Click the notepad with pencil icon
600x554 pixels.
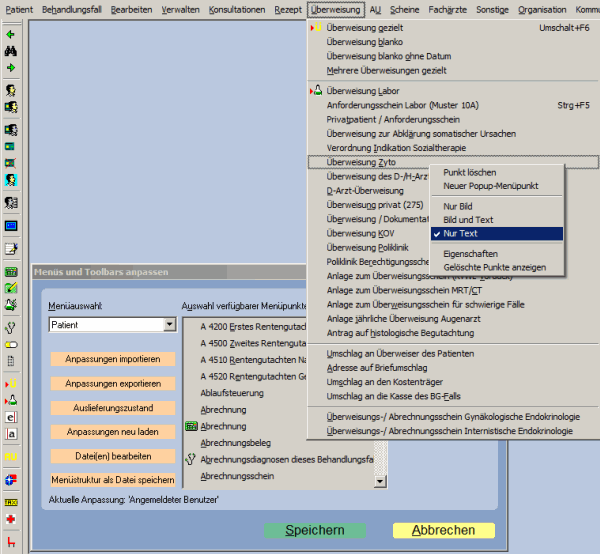(x=11, y=249)
